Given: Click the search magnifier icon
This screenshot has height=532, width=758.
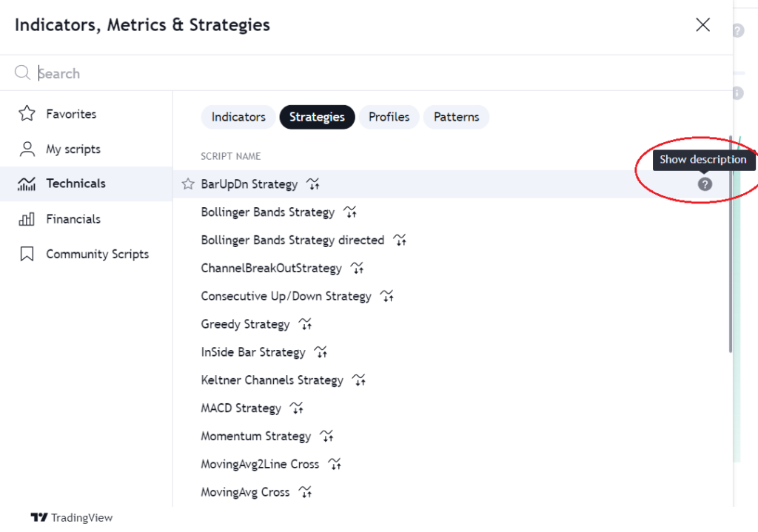Looking at the screenshot, I should click(x=22, y=73).
